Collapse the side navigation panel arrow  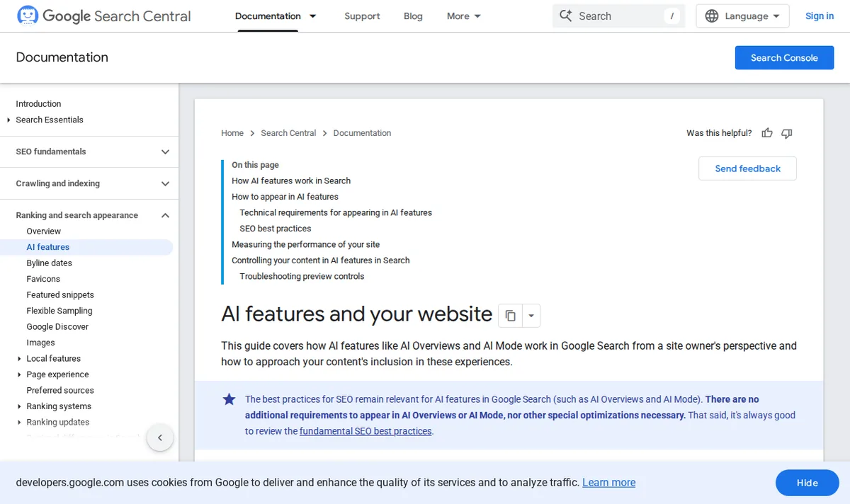click(x=160, y=437)
